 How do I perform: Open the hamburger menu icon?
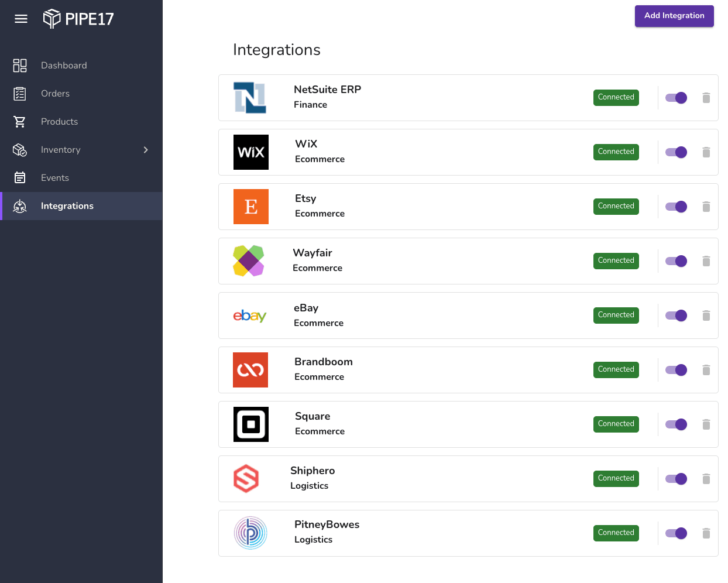point(21,19)
